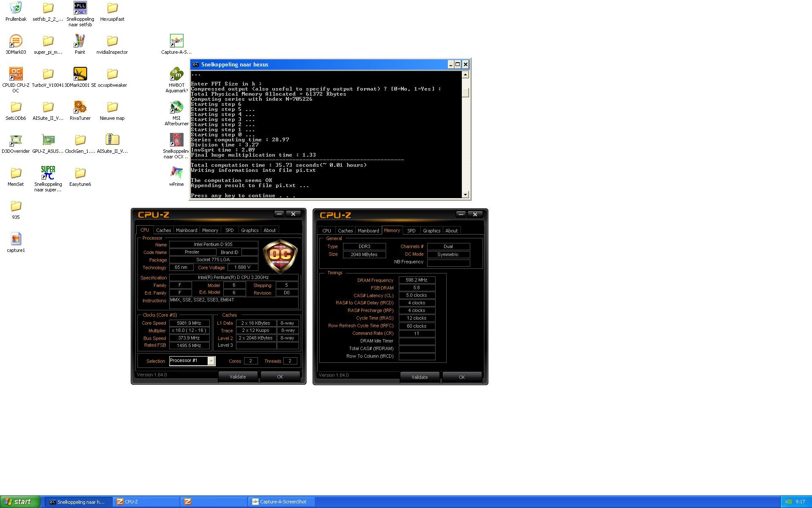Open Mainboard tab in left CPU-Z
The width and height of the screenshot is (812, 508).
tap(187, 230)
